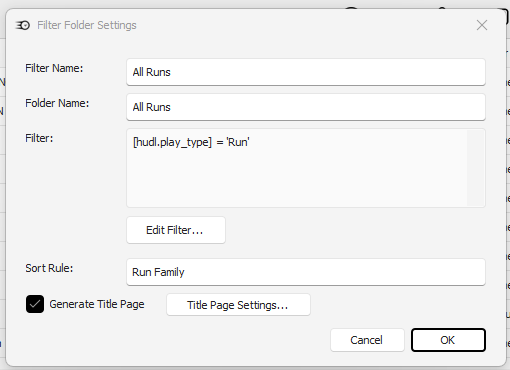Open the Edit Filter dialog
Image resolution: width=510 pixels, height=370 pixels.
(x=176, y=230)
